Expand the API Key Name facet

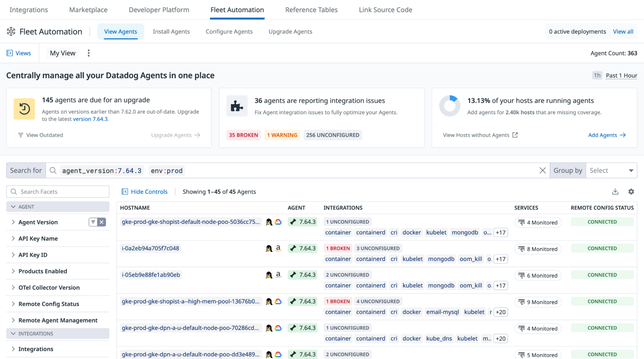(13, 238)
